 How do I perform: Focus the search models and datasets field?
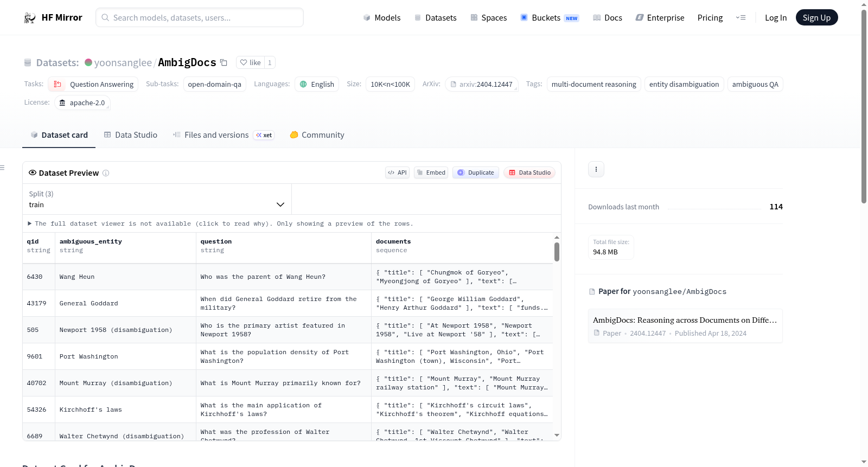coord(200,17)
